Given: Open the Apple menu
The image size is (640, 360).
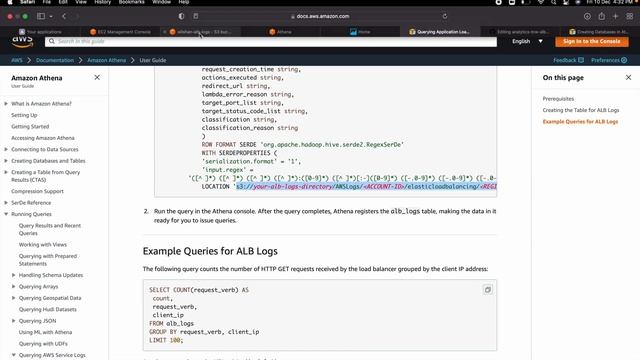Looking at the screenshot, I should click(x=9, y=2).
